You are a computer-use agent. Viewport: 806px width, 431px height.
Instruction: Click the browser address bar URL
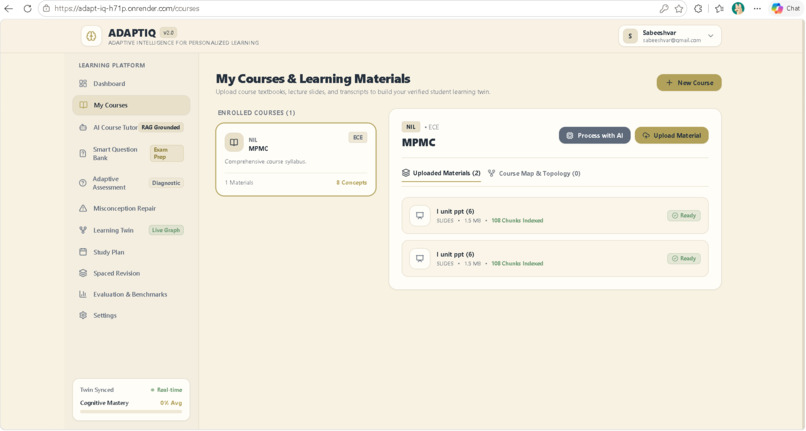(127, 8)
